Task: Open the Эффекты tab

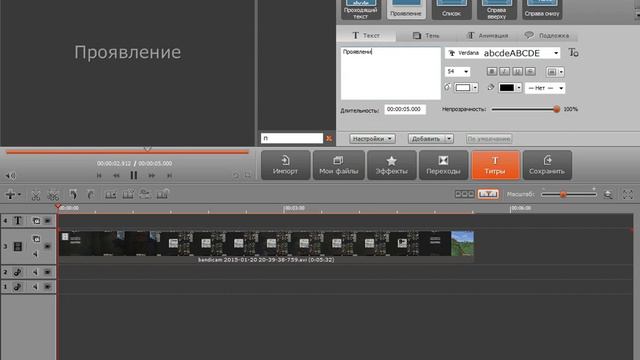Action: (x=391, y=165)
